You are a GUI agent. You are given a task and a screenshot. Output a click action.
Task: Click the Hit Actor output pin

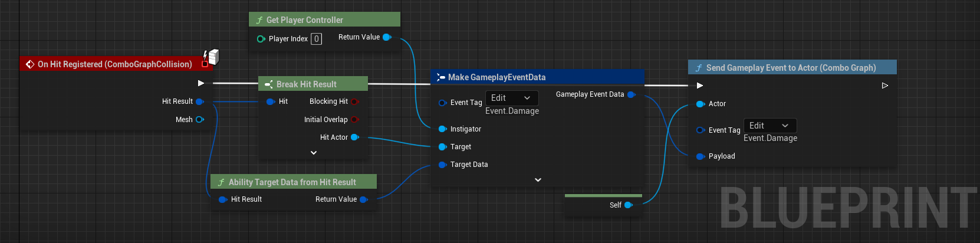coord(354,137)
